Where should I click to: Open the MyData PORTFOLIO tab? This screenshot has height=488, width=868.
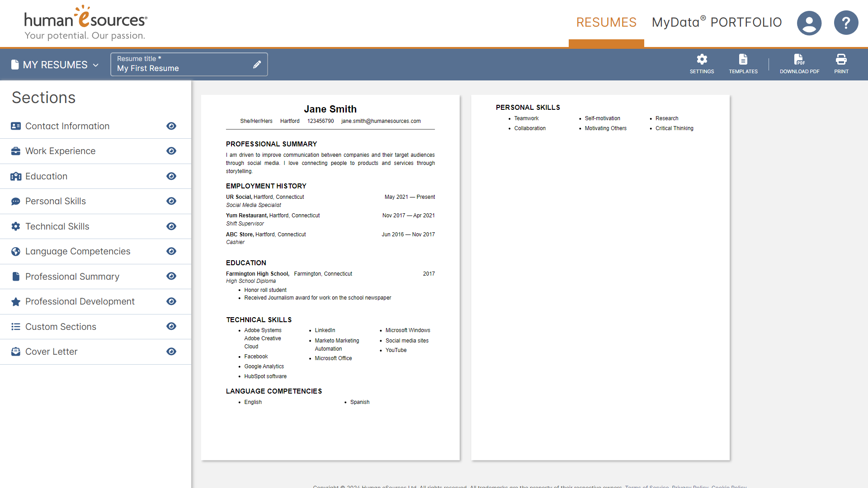(717, 22)
